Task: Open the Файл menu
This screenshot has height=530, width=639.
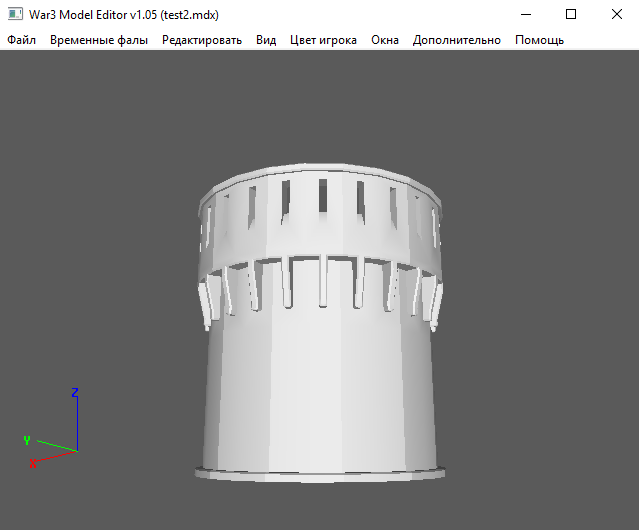Action: click(22, 40)
